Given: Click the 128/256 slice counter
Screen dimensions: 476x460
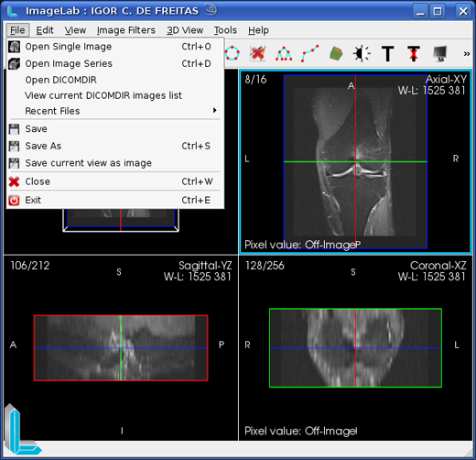Looking at the screenshot, I should [265, 266].
